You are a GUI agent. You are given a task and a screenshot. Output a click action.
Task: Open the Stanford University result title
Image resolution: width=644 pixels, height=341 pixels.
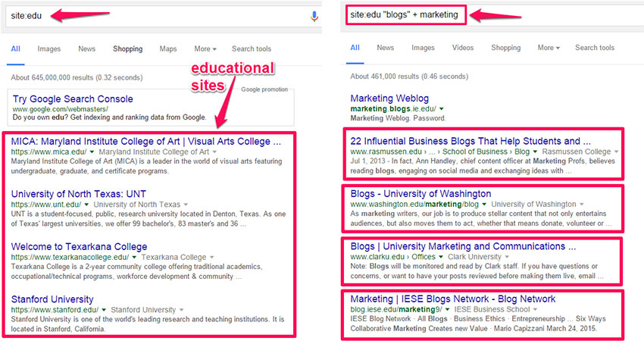[52, 299]
